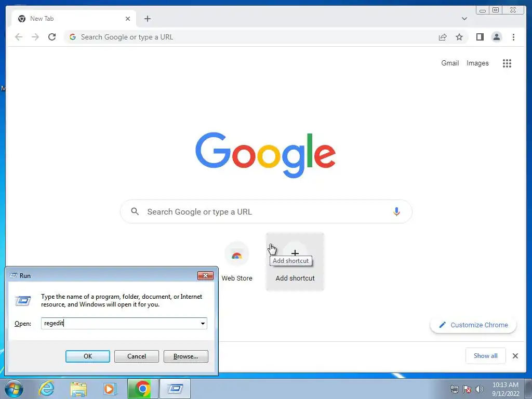Click the Google icon in address bar
The width and height of the screenshot is (532, 399).
point(73,37)
